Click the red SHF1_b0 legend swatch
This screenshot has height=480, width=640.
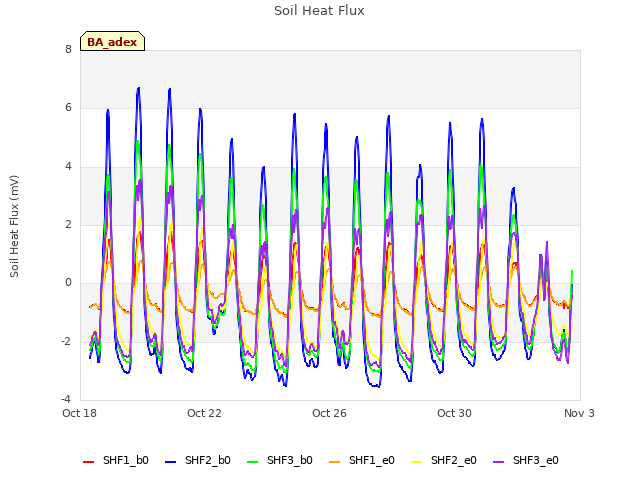tap(89, 462)
